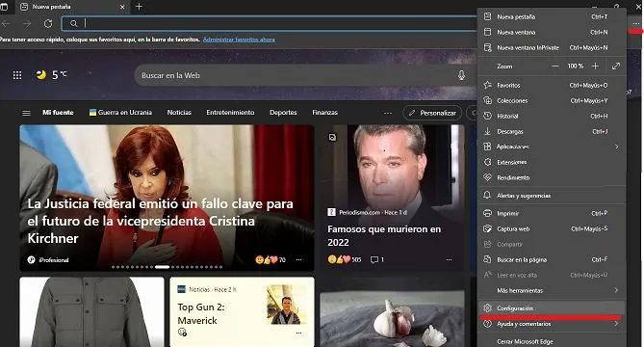Click the address bar field
Screen dimensions: 644x347
[x=270, y=23]
